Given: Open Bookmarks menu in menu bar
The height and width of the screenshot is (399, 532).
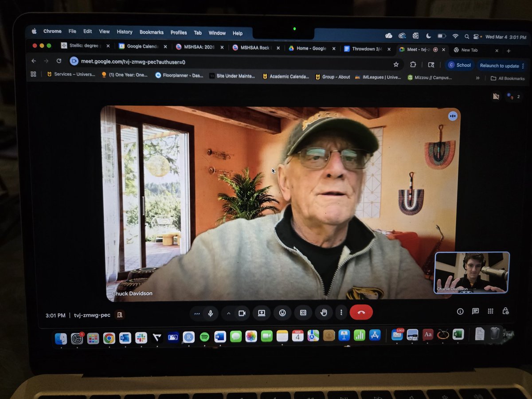Looking at the screenshot, I should [152, 32].
